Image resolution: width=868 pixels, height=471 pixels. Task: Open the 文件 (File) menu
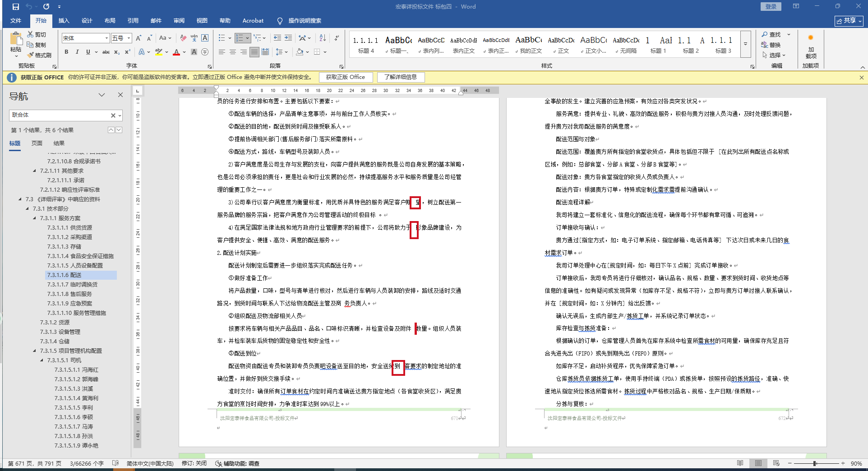click(16, 21)
